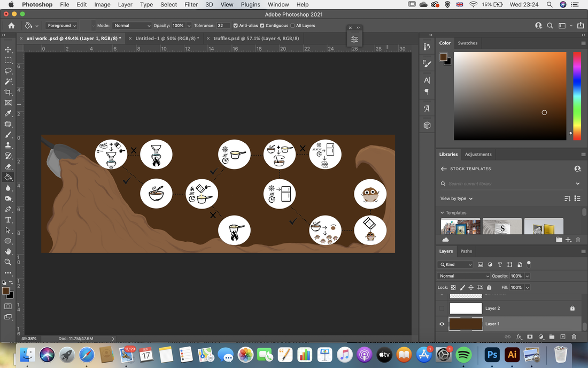Image resolution: width=588 pixels, height=368 pixels.
Task: Hide Layer 1 with eye icon
Action: coord(442,324)
